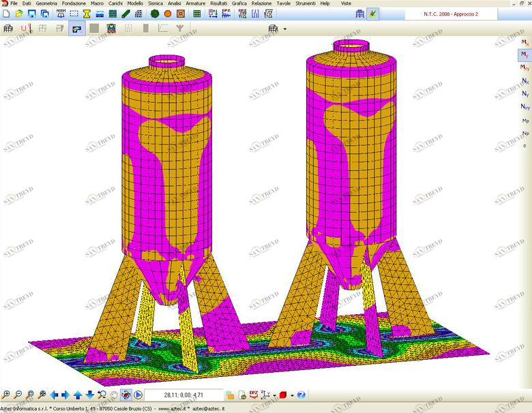This screenshot has width=532, height=413.
Task: Click the zoom in magnifier icon
Action: 6,395
